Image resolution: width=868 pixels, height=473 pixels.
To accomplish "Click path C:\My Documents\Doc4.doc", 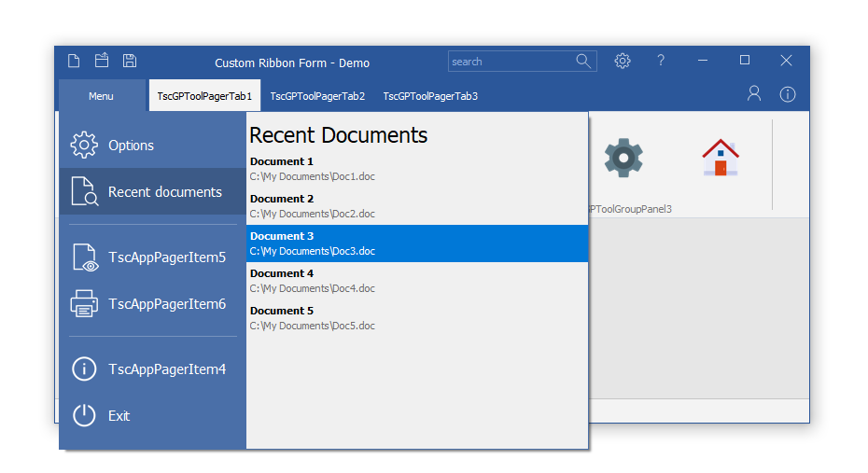I will 313,288.
